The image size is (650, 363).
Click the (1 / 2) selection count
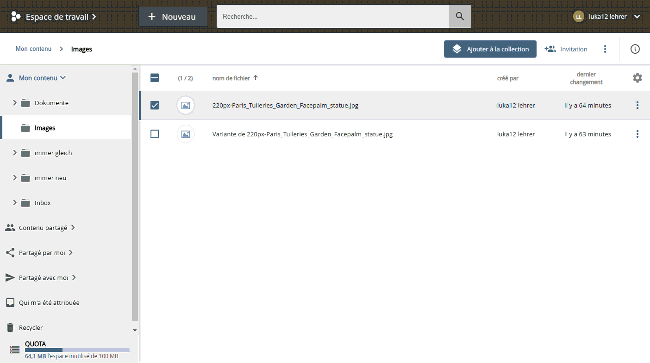point(185,78)
